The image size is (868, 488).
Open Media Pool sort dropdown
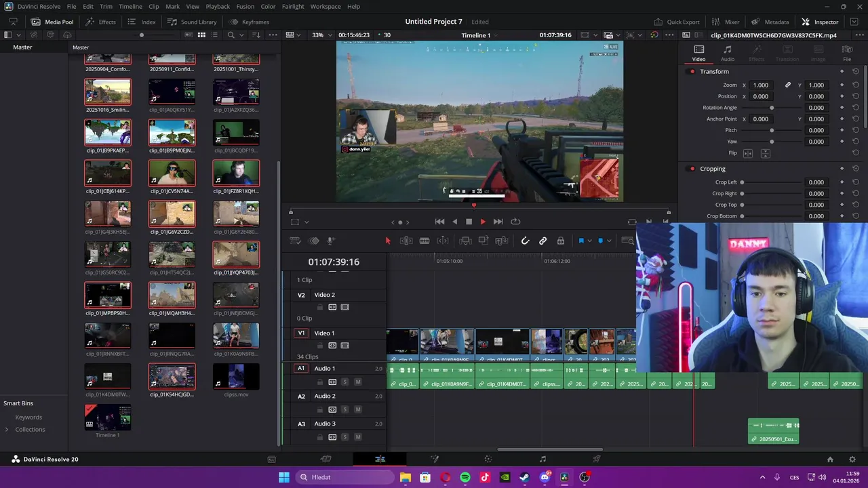(x=257, y=35)
